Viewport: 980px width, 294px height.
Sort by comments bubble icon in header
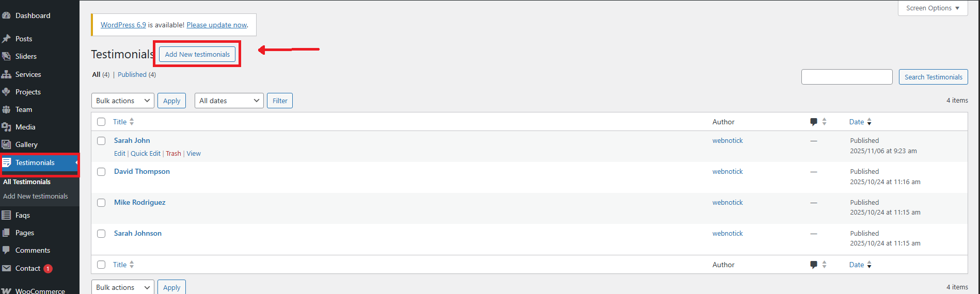coord(814,122)
